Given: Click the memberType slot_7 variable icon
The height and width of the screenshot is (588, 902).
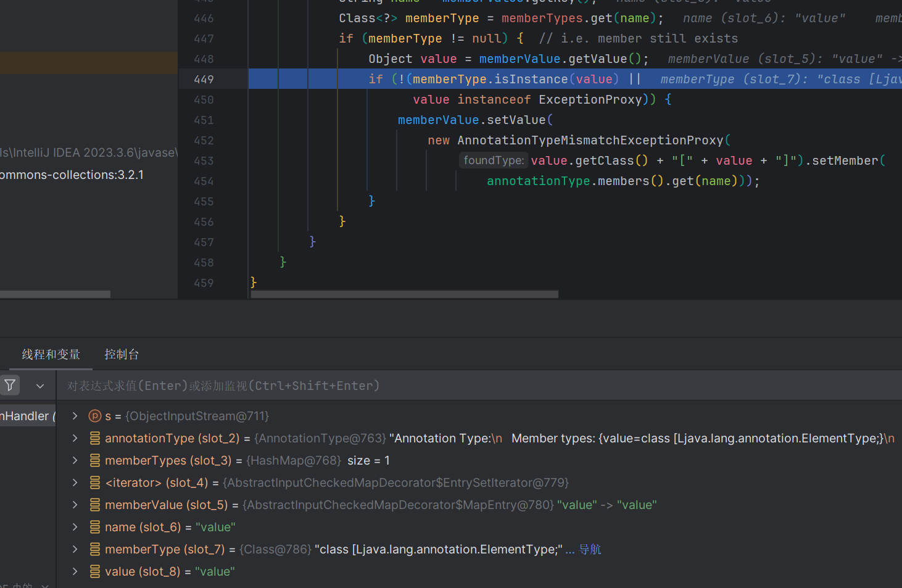Looking at the screenshot, I should point(95,550).
